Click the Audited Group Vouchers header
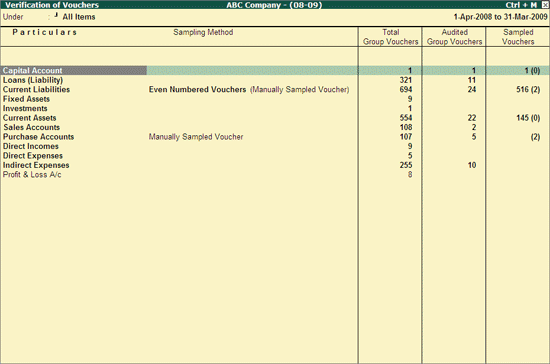Image resolution: width=550 pixels, height=364 pixels. coord(455,37)
